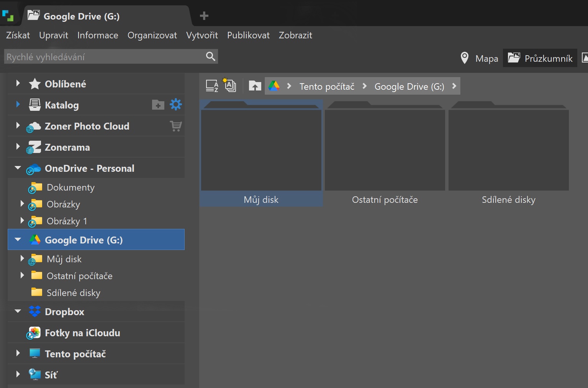Switch to the Průzkumník view
The height and width of the screenshot is (388, 588).
(540, 58)
